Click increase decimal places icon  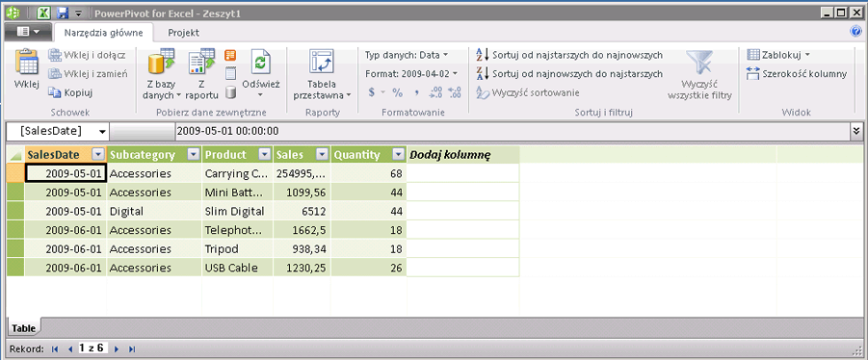tap(435, 92)
